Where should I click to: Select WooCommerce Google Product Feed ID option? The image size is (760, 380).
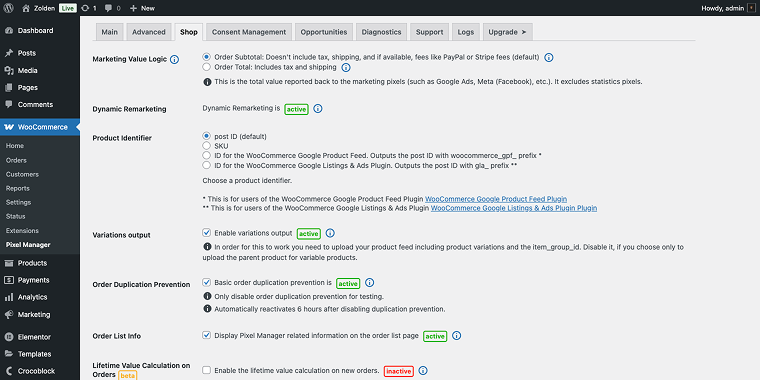tap(207, 156)
